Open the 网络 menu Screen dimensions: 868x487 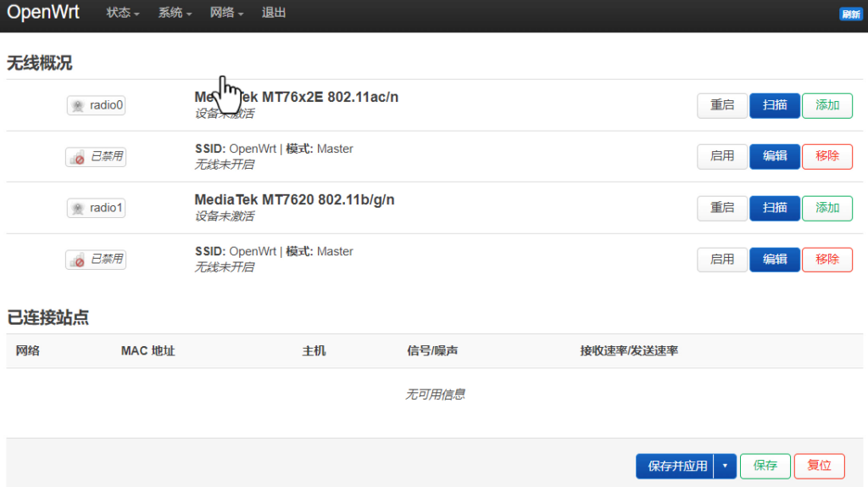(225, 13)
